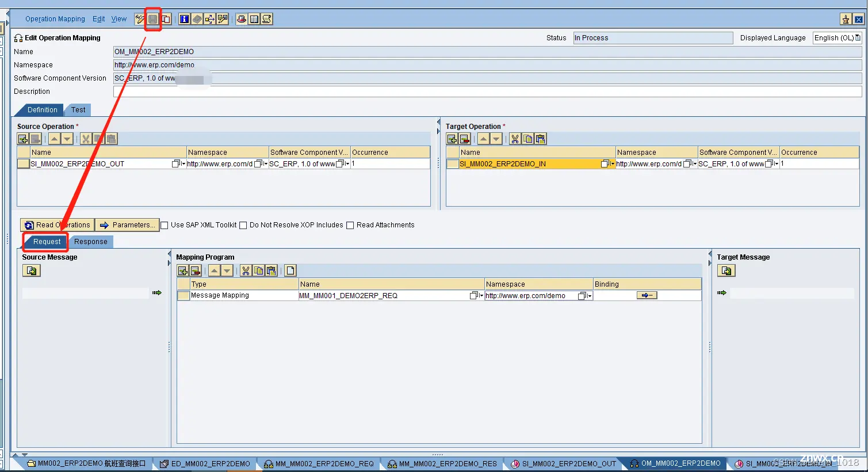The height and width of the screenshot is (472, 868).
Task: Click the Read Operations button
Action: 57,225
